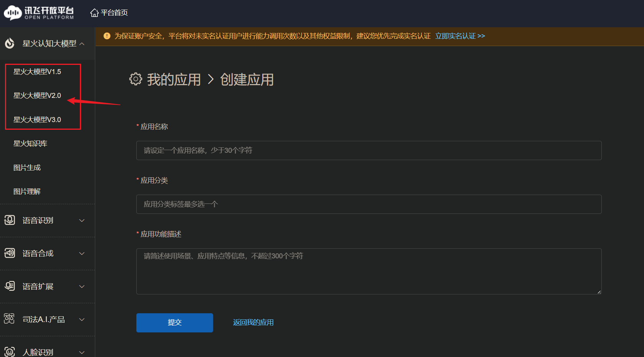Click the orange warning icon in banner
644x357 pixels.
point(107,36)
